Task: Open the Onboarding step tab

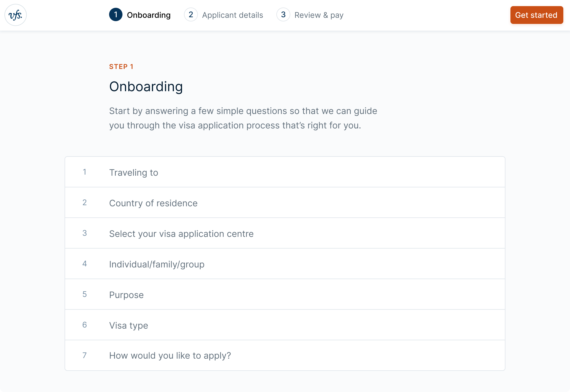Action: tap(149, 15)
